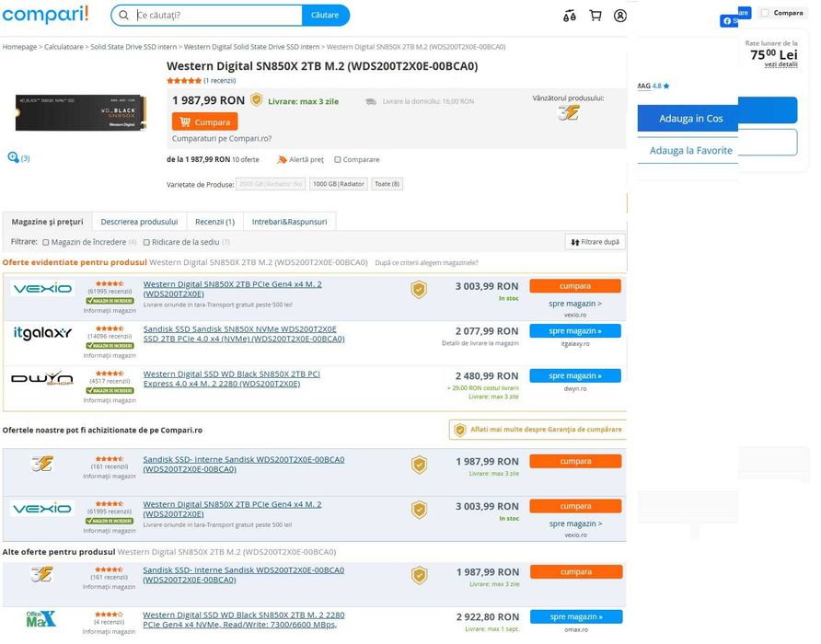Click the shield badge beside 1 987,99 RON headline price
Screen dimensions: 821x644
point(256,99)
